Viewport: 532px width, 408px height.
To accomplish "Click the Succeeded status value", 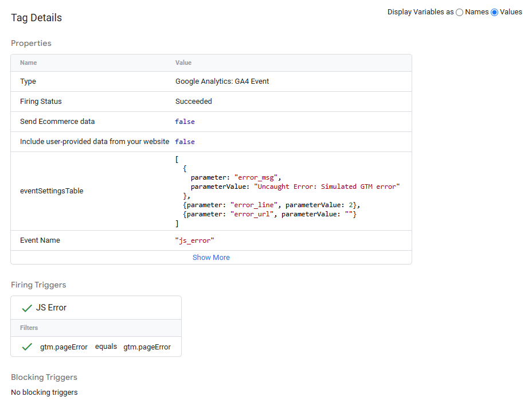I will pyautogui.click(x=193, y=101).
